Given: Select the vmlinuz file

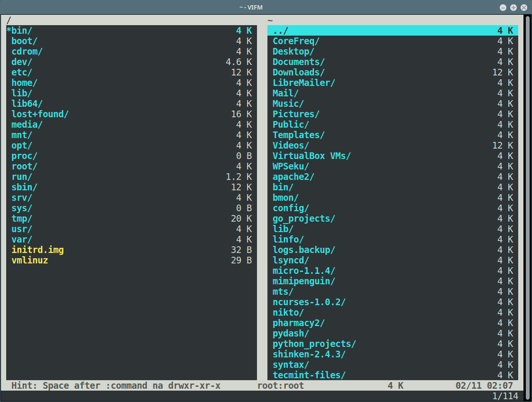Looking at the screenshot, I should pyautogui.click(x=29, y=260).
